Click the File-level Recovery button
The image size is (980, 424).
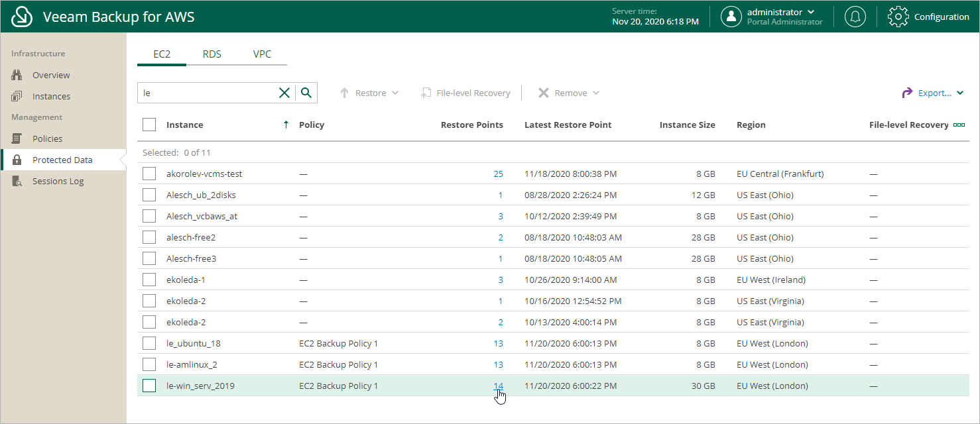[465, 93]
